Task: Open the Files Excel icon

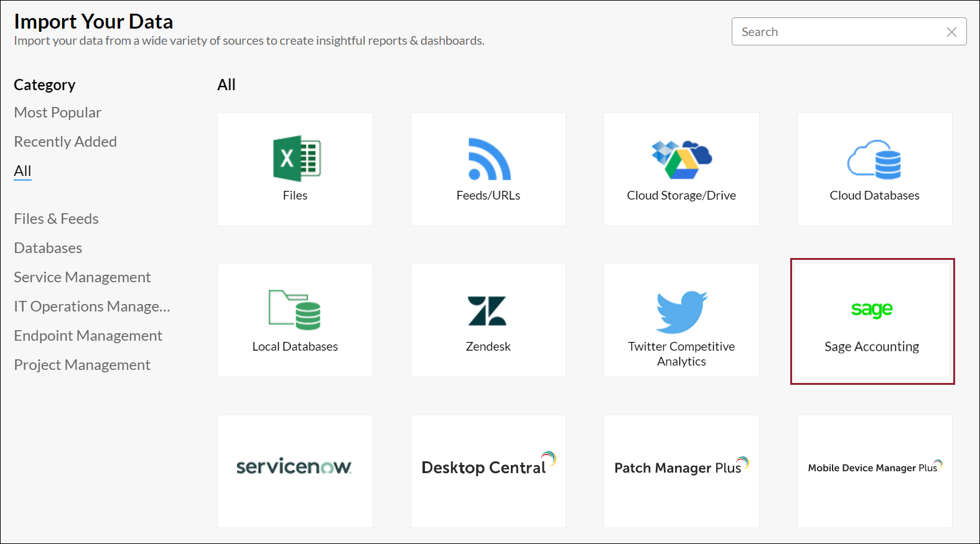Action: click(x=297, y=159)
